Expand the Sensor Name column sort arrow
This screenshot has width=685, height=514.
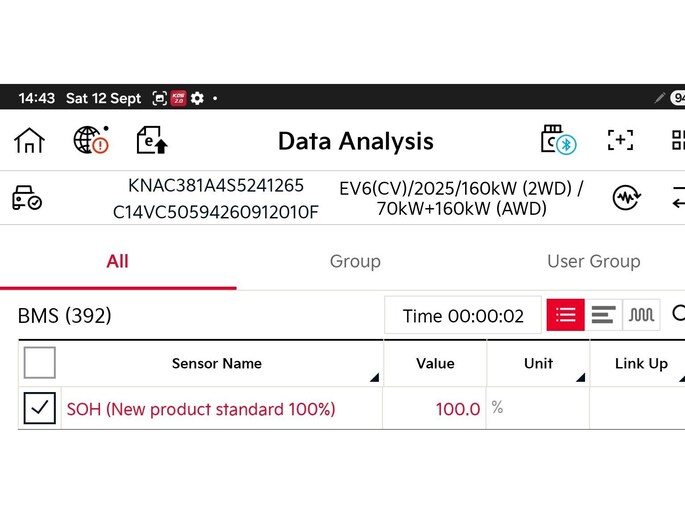(x=374, y=377)
